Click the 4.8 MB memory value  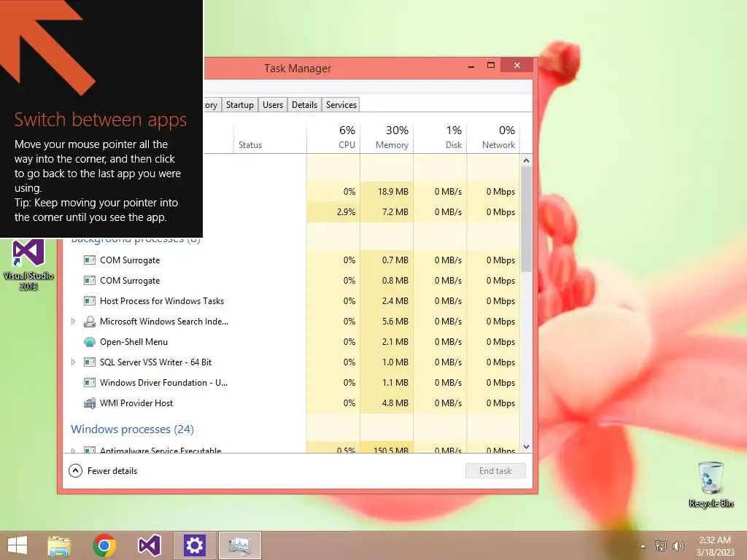click(x=395, y=403)
